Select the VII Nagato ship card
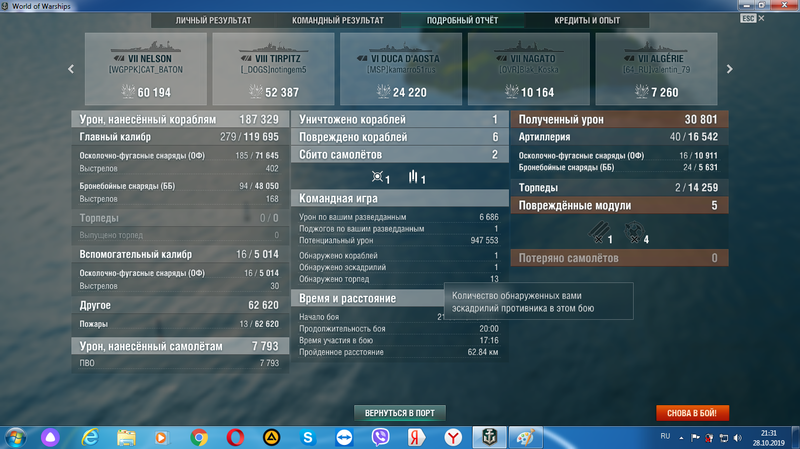The width and height of the screenshot is (800, 449). click(x=529, y=69)
